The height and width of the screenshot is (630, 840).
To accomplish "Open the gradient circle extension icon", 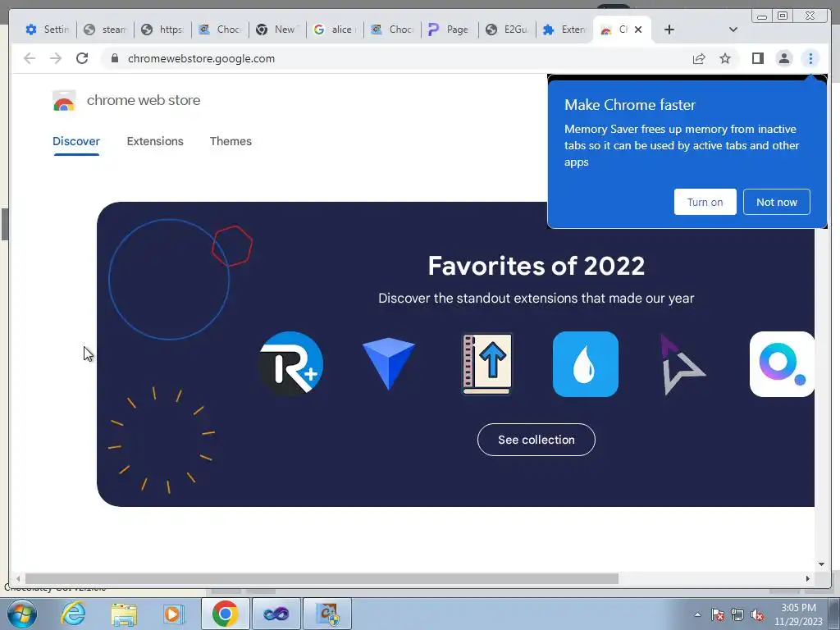I will [782, 363].
